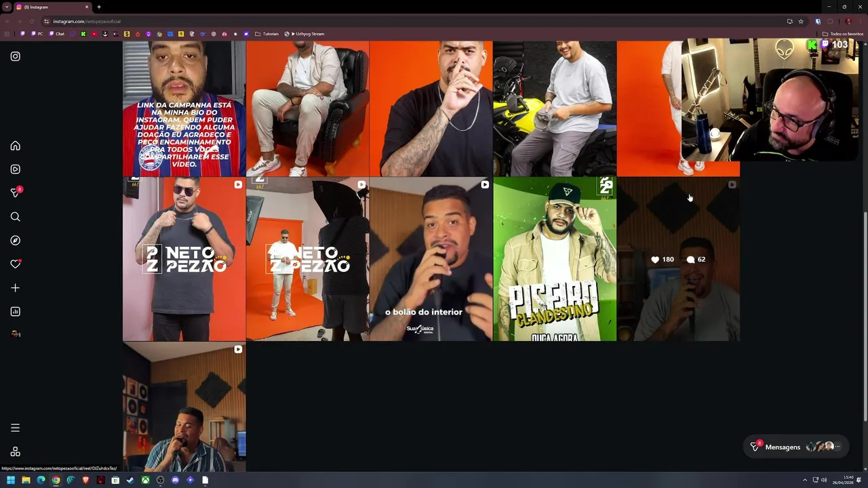Screen dimensions: 868x488
Task: Reload the page
Action: coord(31,21)
